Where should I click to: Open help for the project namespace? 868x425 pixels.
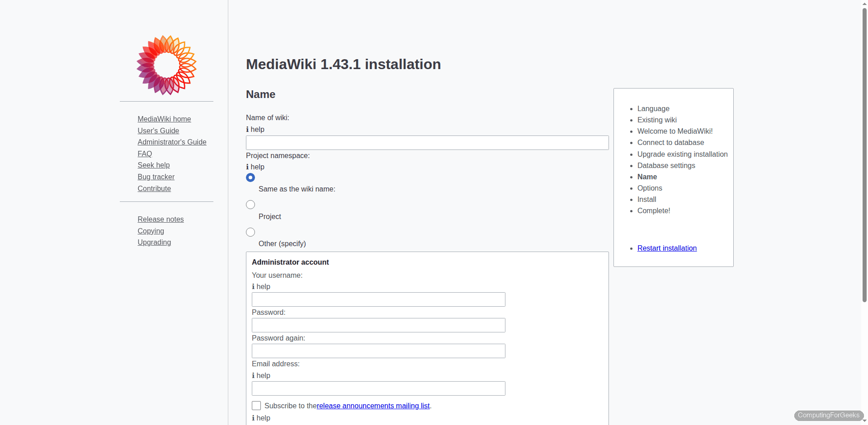tap(255, 167)
